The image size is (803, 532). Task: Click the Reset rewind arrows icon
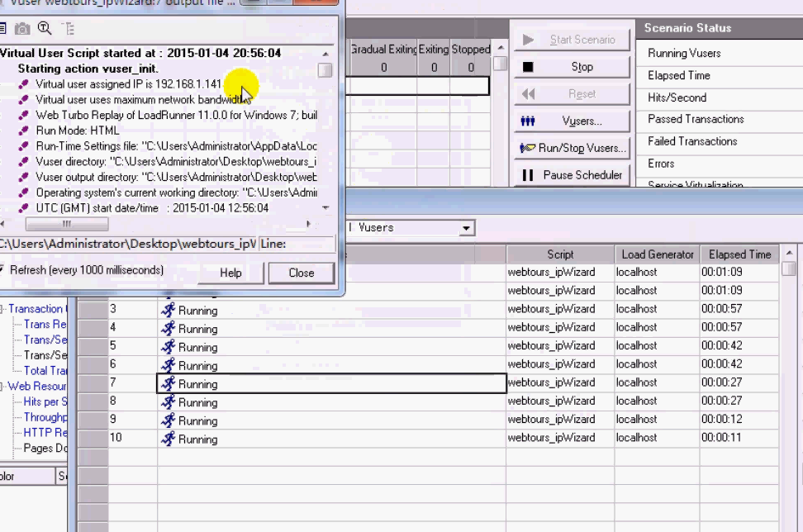[529, 93]
